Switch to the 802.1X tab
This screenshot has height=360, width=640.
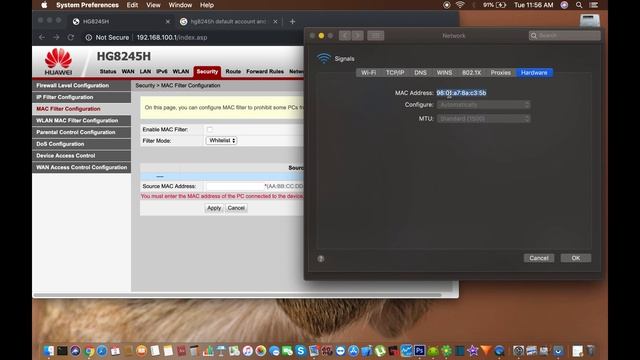click(471, 73)
